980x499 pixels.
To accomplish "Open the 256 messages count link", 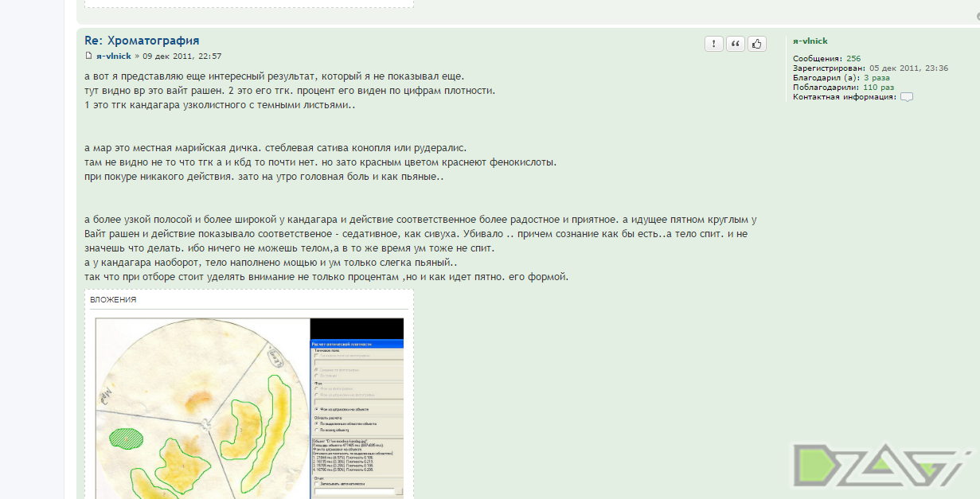I will click(853, 59).
